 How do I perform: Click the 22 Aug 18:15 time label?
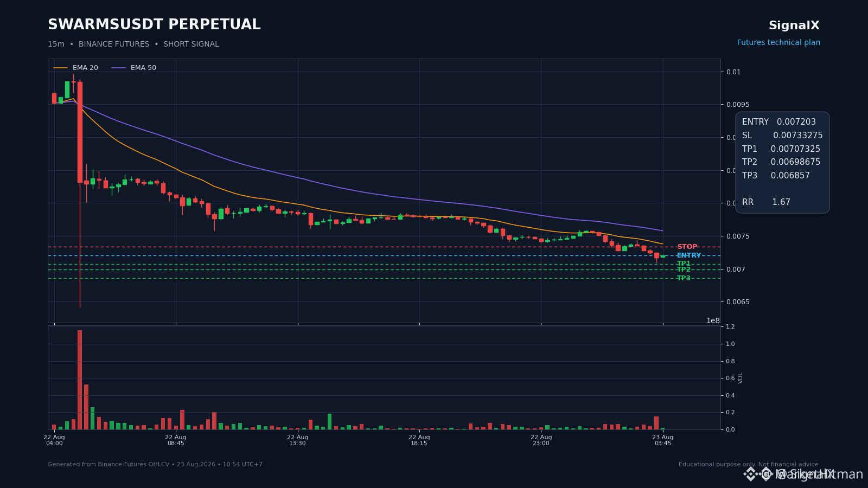click(419, 440)
